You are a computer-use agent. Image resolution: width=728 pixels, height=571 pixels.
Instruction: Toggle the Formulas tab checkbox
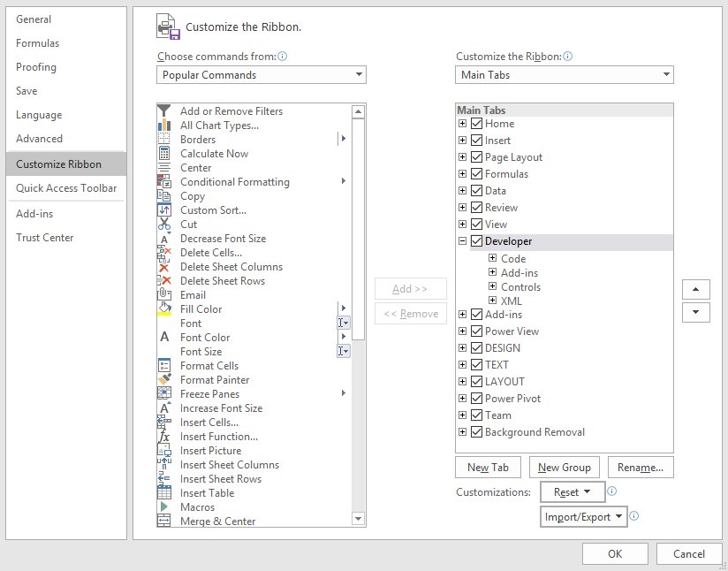coord(476,174)
